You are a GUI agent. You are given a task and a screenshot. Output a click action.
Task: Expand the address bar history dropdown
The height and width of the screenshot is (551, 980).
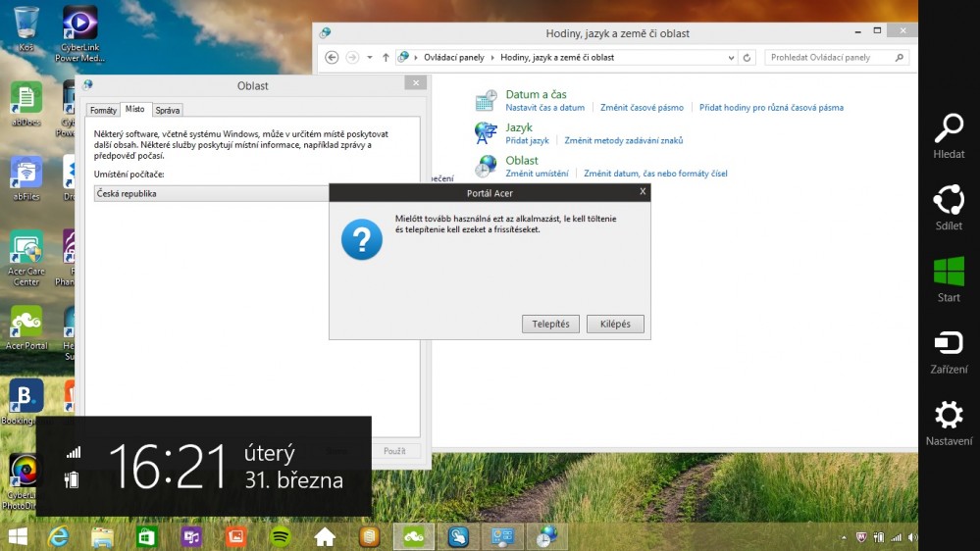click(731, 58)
